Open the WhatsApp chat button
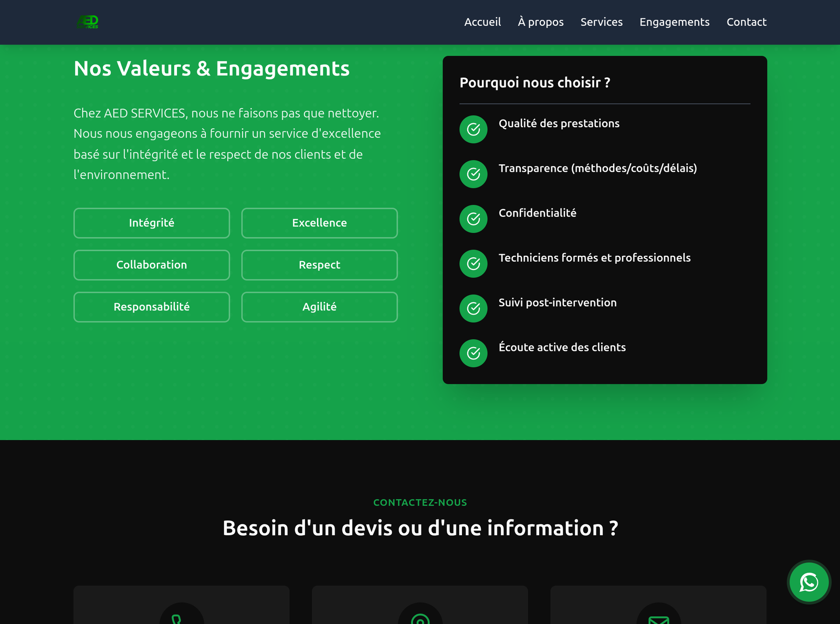 pyautogui.click(x=809, y=582)
